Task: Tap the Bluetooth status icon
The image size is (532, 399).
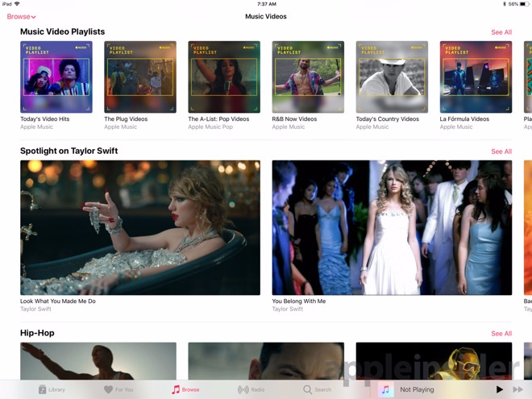Action: click(x=505, y=4)
